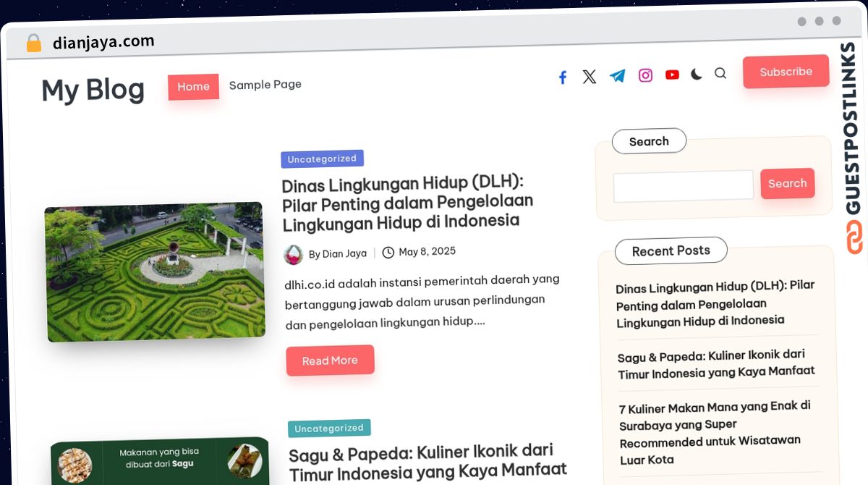Open Sample Page in navigation
This screenshot has height=485, width=868.
pos(265,85)
